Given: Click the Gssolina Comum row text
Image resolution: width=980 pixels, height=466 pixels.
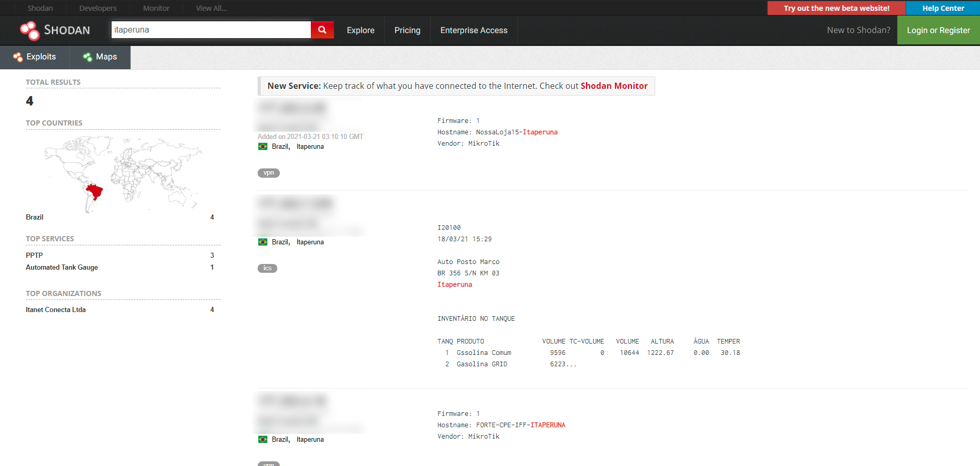Looking at the screenshot, I should pyautogui.click(x=484, y=353).
